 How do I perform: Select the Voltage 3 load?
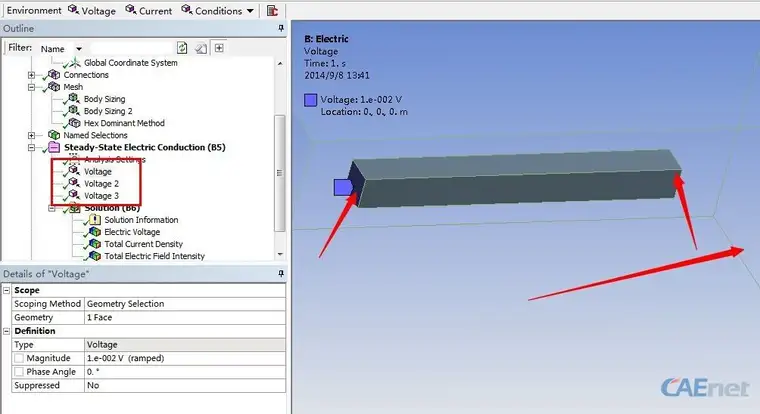101,196
